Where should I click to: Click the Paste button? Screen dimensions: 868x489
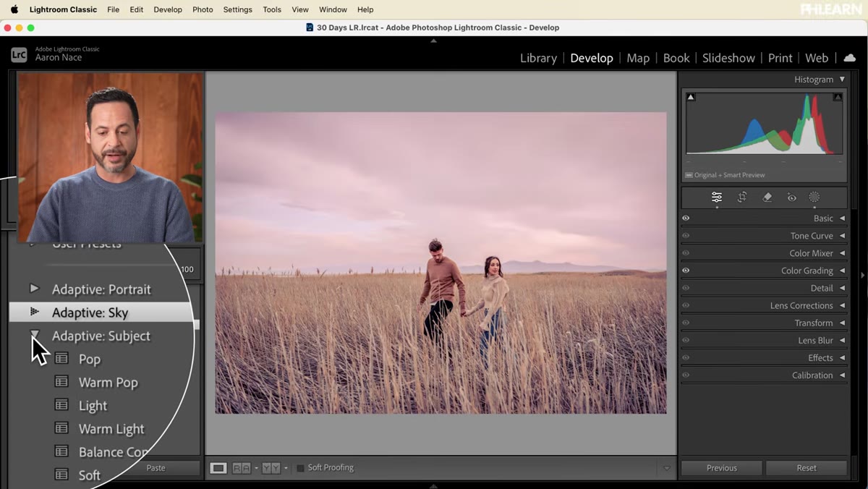click(156, 468)
